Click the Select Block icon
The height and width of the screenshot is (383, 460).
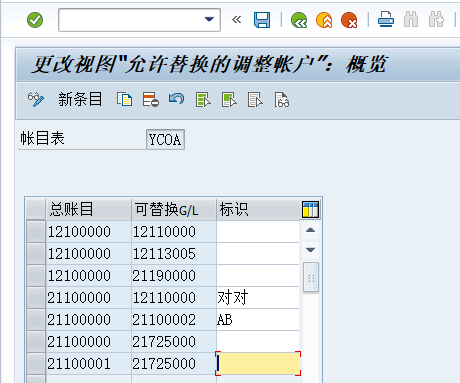229,100
